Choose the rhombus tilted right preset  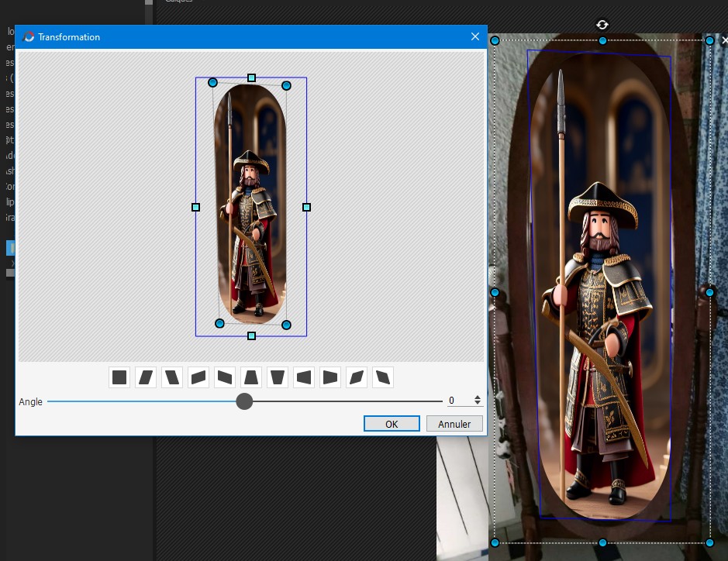[357, 377]
